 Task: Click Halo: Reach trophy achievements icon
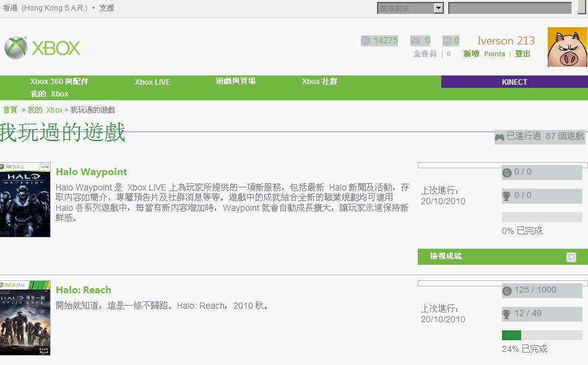[507, 314]
